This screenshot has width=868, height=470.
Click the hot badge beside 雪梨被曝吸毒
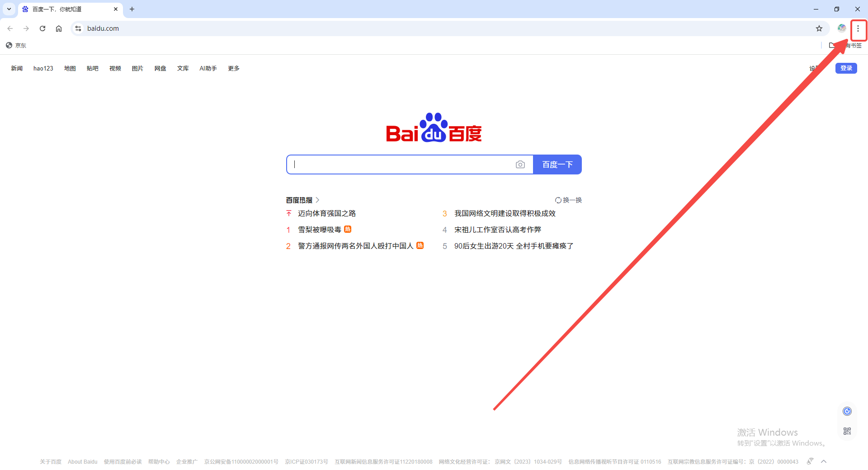click(x=348, y=229)
